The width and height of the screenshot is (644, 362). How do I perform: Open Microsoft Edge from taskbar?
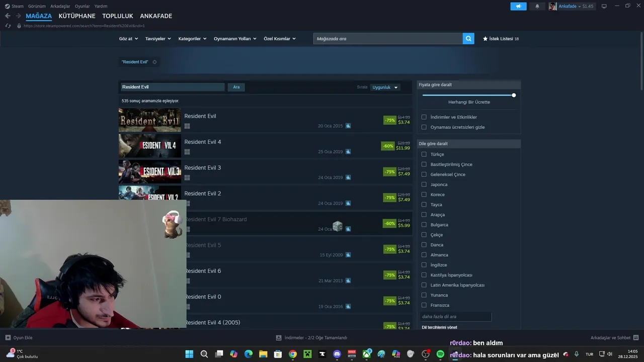[249, 354]
